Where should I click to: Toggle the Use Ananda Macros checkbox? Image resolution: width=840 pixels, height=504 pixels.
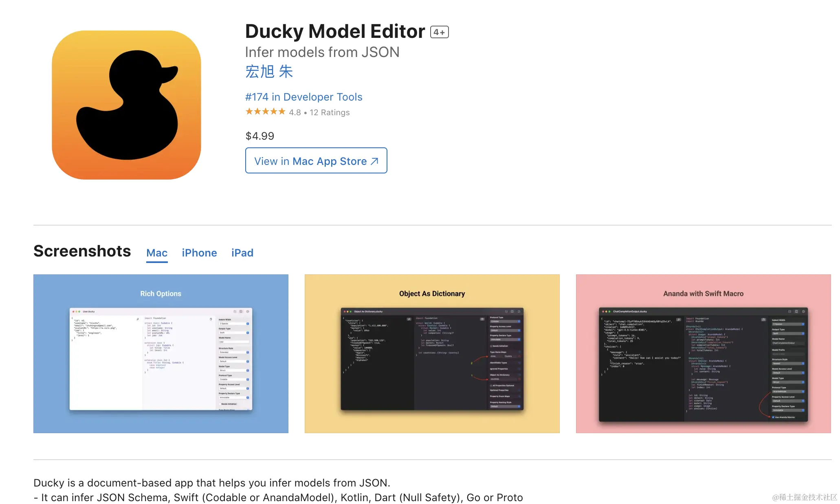point(773,417)
